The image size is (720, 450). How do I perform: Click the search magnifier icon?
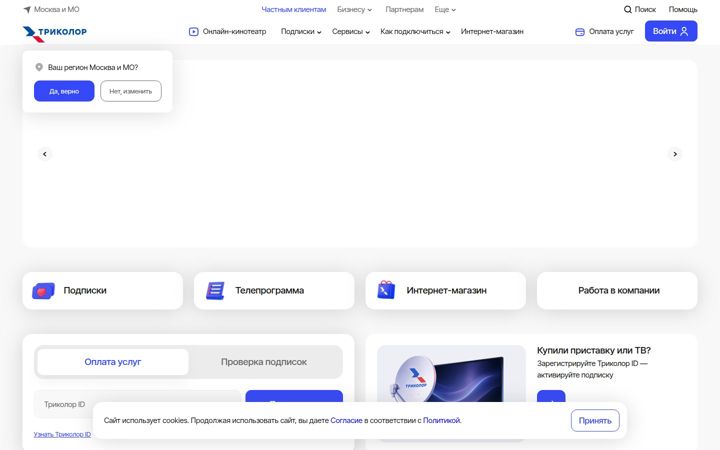click(x=627, y=9)
